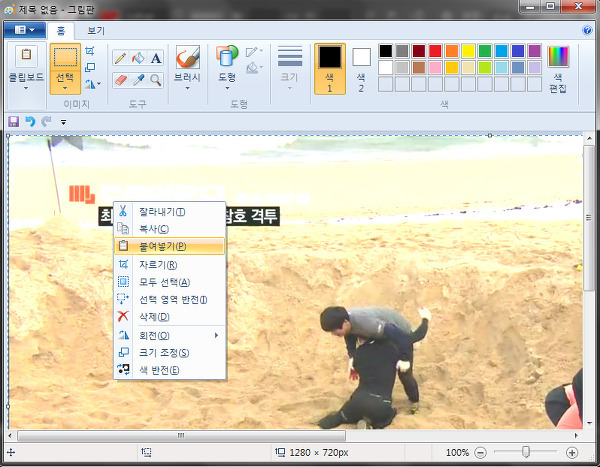This screenshot has height=467, width=600.
Task: Choose 복사(C) Copy in context menu
Action: (x=170, y=229)
